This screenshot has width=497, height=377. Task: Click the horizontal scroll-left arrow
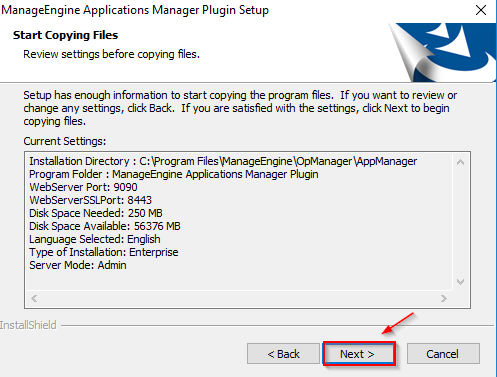[34, 298]
